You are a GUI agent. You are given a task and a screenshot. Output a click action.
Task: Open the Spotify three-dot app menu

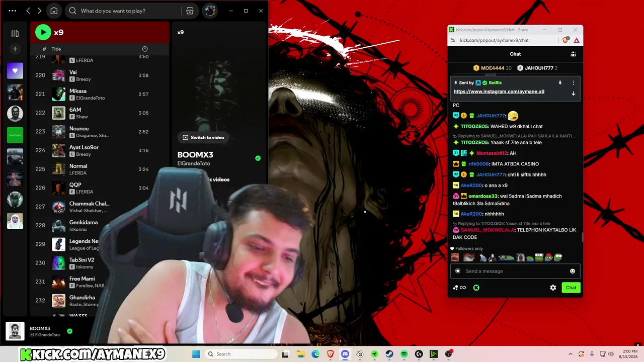coord(13,11)
